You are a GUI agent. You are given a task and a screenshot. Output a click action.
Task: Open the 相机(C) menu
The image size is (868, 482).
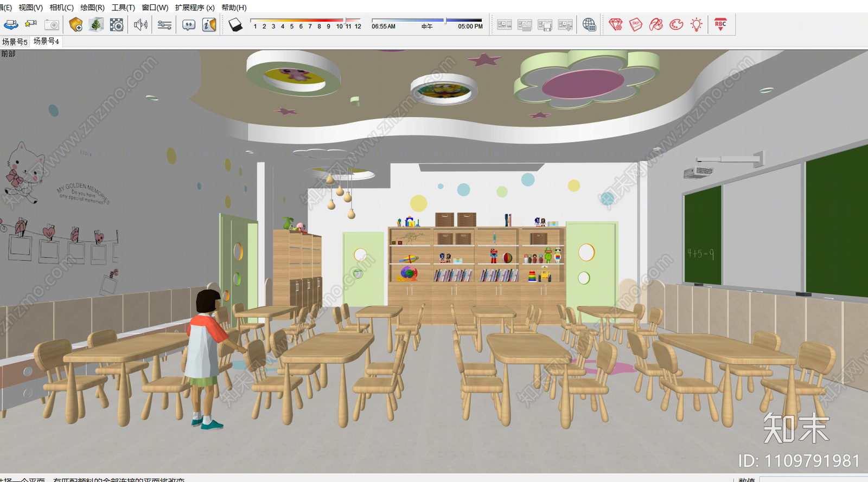62,8
